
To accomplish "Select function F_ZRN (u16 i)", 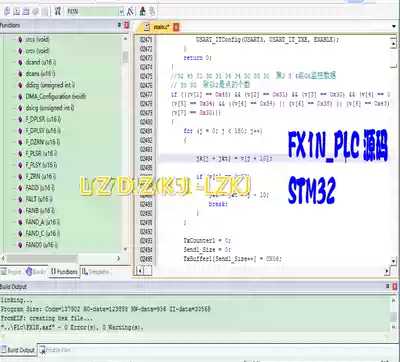I will [40, 176].
